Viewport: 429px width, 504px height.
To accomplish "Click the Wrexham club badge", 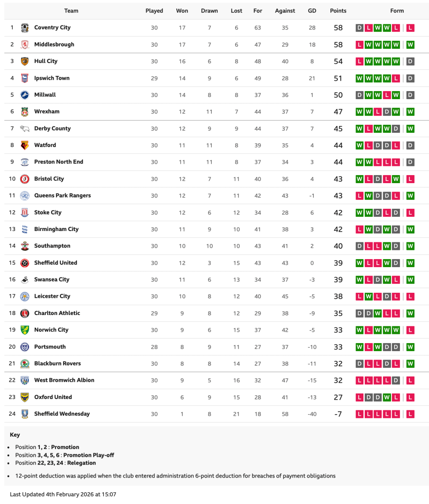I will [25, 112].
